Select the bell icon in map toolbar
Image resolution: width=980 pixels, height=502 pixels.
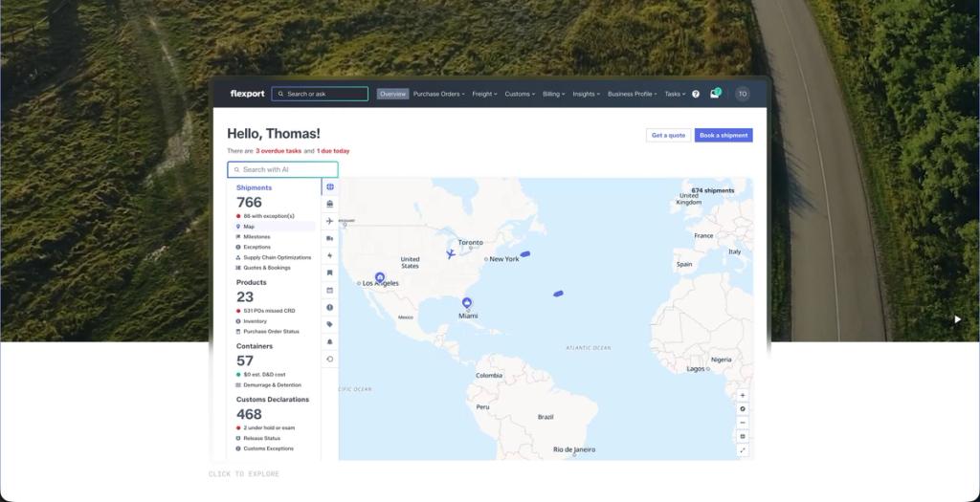(330, 341)
